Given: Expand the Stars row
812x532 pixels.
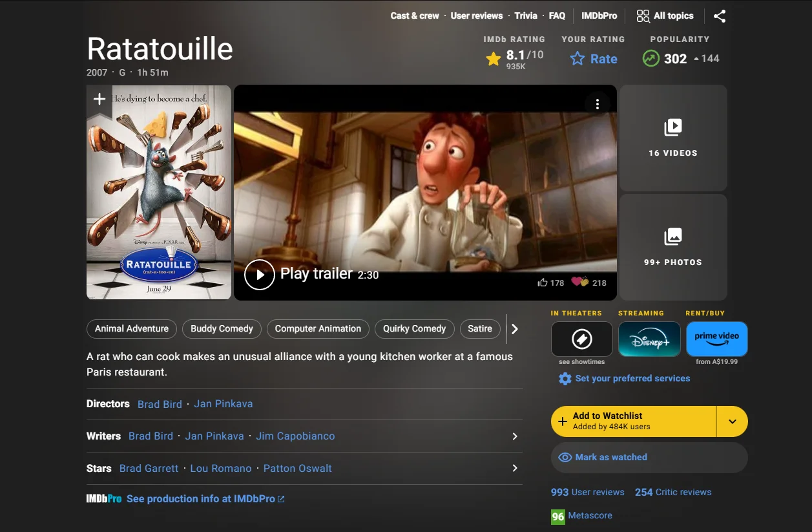Looking at the screenshot, I should coord(514,468).
